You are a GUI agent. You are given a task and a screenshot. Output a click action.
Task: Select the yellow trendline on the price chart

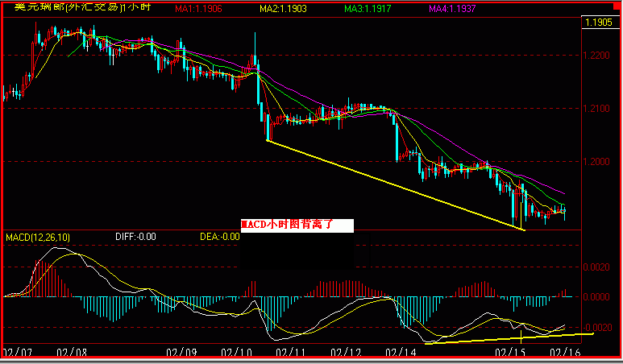tap(395, 184)
